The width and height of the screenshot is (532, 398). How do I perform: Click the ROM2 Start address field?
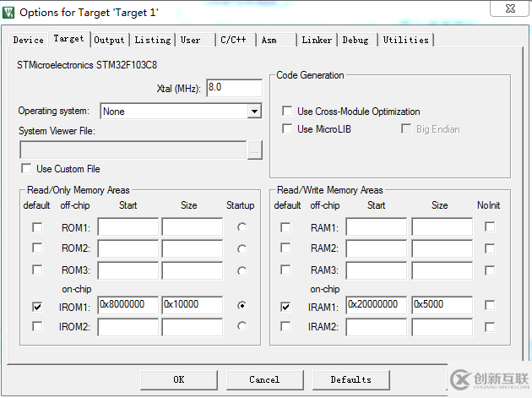tap(128, 248)
